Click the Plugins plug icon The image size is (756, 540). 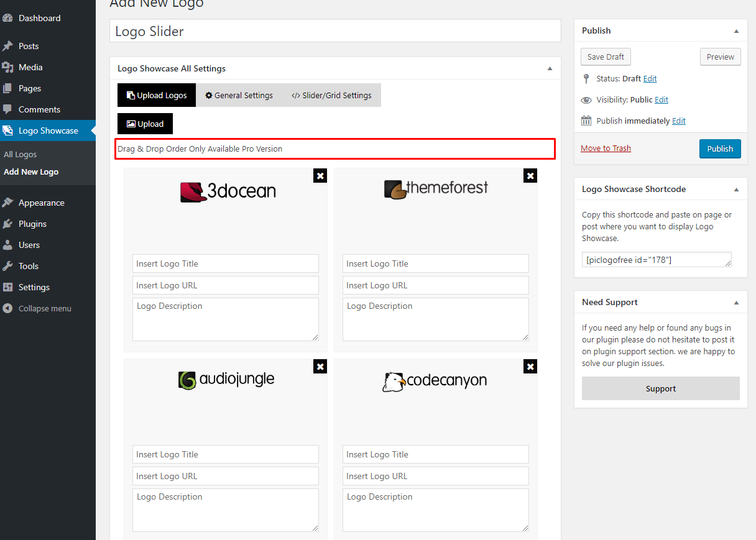tap(7, 224)
